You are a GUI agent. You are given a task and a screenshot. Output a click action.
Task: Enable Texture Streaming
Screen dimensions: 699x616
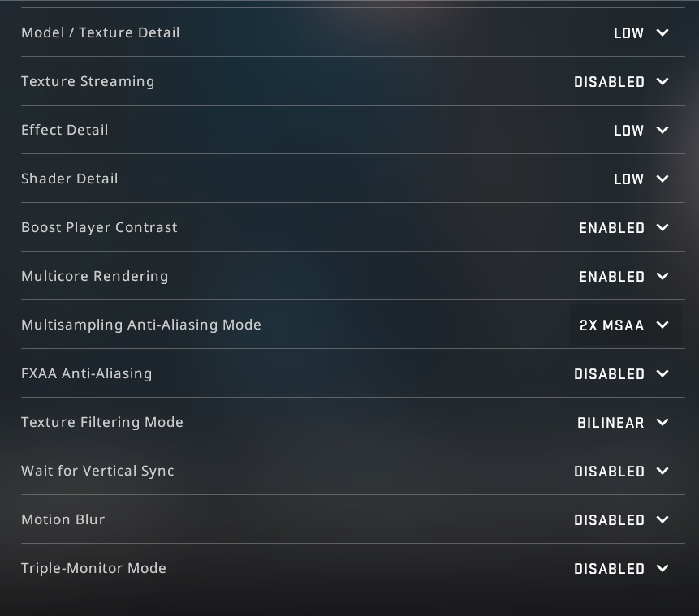click(x=610, y=81)
